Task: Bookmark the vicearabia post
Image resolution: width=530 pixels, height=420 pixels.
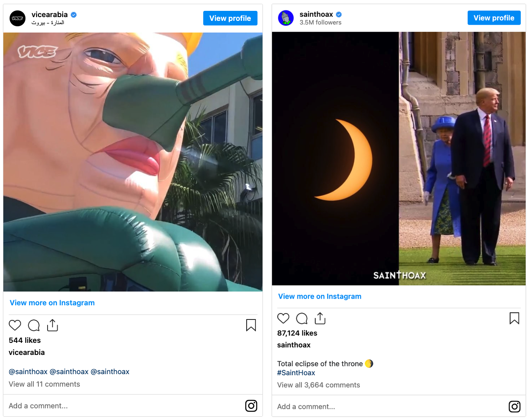Action: point(251,325)
